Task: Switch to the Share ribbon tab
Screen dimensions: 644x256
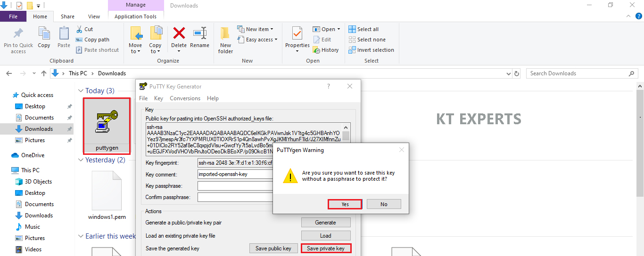Action: point(67,16)
